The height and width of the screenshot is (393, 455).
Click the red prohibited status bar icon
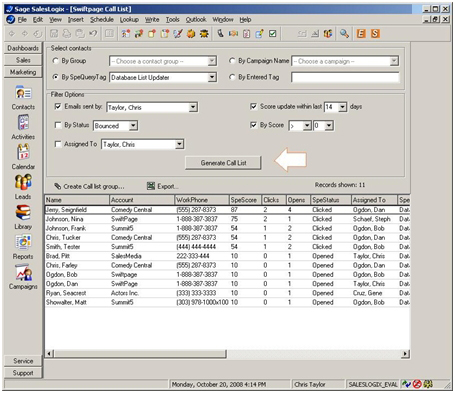pos(417,384)
